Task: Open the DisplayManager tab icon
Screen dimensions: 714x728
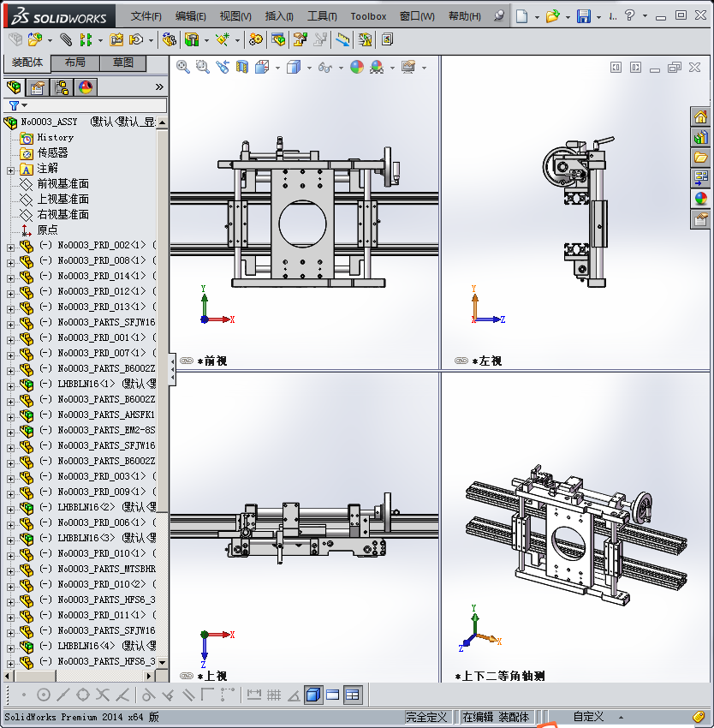Action: tap(86, 87)
